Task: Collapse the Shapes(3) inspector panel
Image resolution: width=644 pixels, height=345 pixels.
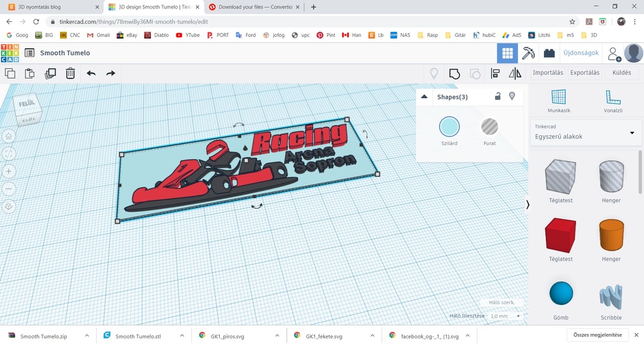Action: click(425, 97)
